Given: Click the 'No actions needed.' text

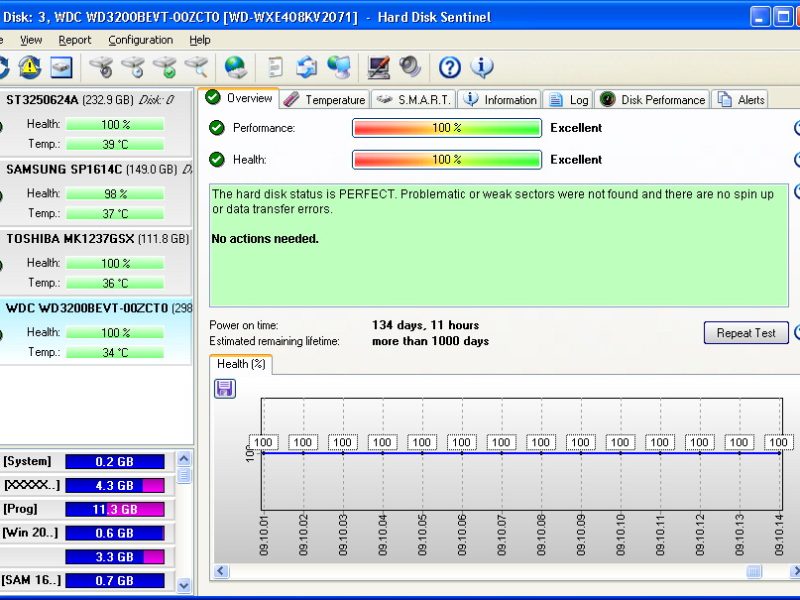Looking at the screenshot, I should coord(265,239).
